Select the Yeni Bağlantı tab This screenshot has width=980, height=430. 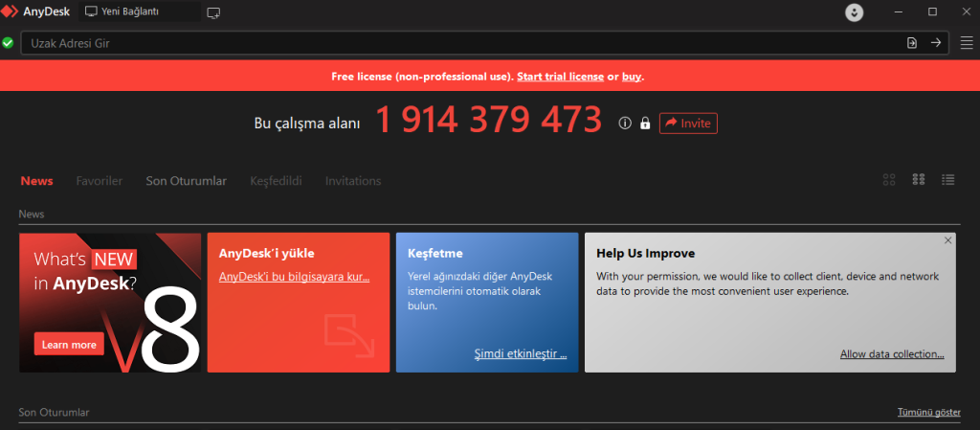pos(140,11)
